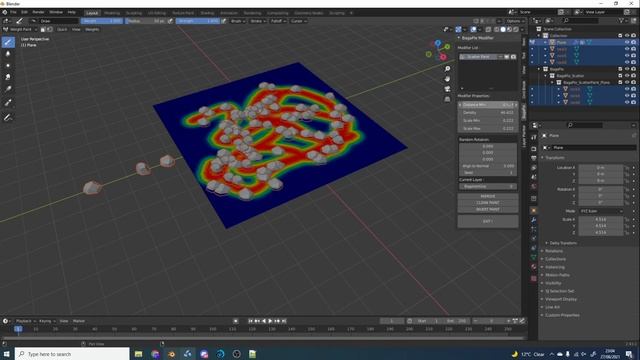Click the EXIT button in BagaPie panel
Viewport: 640px width, 360px height.
click(x=488, y=221)
